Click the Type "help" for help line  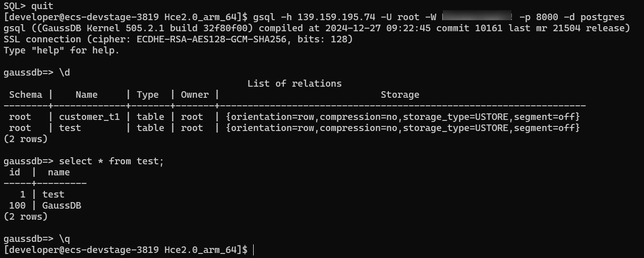(x=62, y=50)
